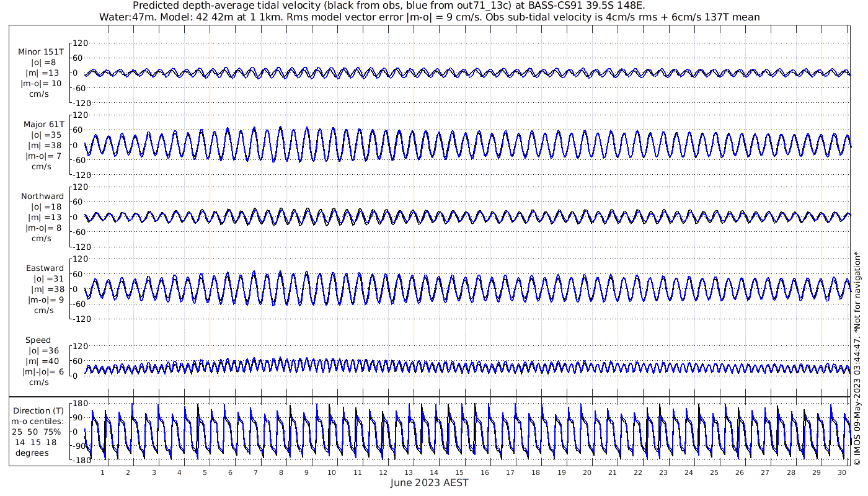Click day '30' on the date axis
Image resolution: width=868 pixels, height=496 pixels.
pyautogui.click(x=841, y=472)
